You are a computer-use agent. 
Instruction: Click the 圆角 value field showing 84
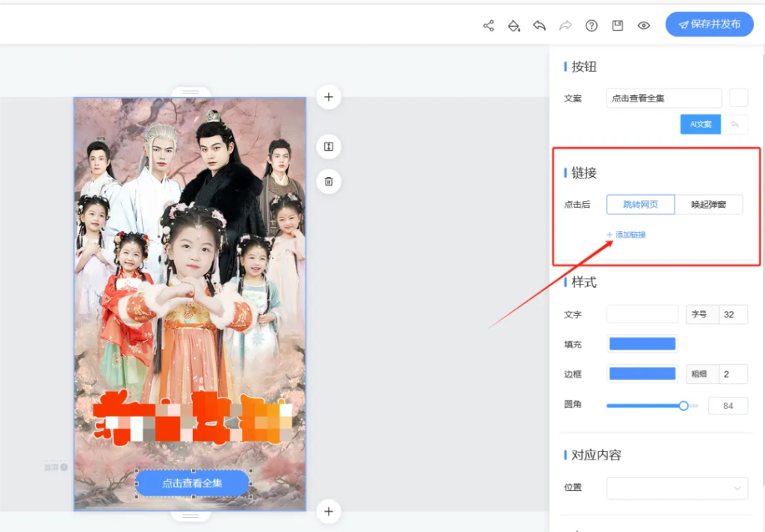(x=728, y=406)
